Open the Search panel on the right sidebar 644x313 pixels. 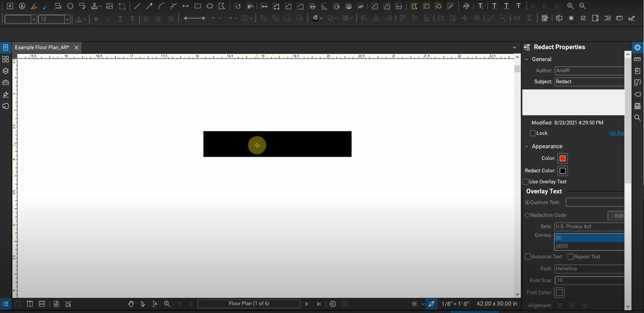click(638, 118)
